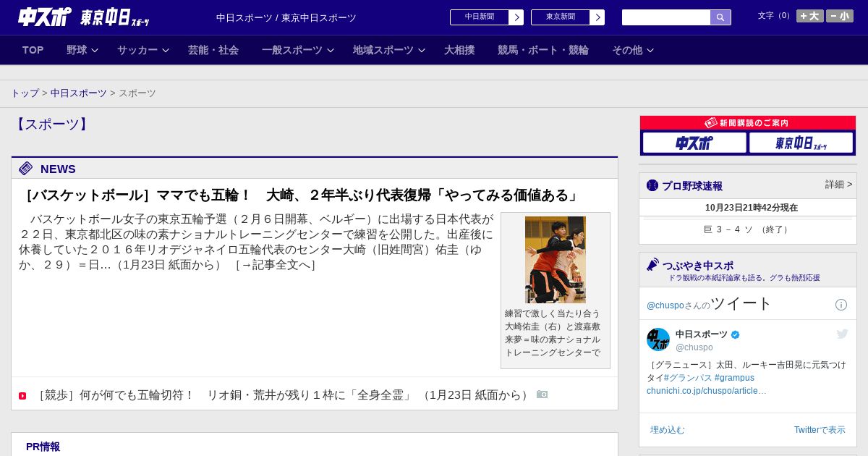This screenshot has width=868, height=456.
Task: Click the red bullet beside 競歩 article
Action: click(x=22, y=396)
